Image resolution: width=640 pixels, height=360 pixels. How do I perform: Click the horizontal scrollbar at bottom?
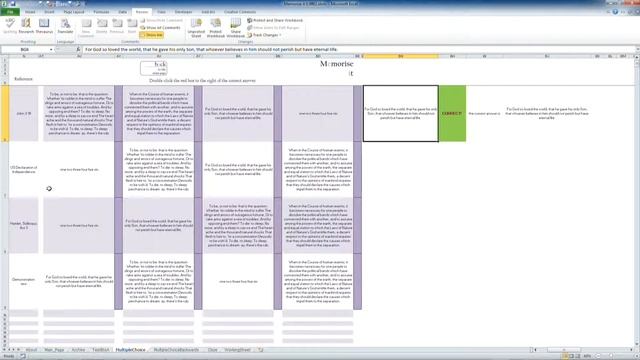click(x=584, y=350)
